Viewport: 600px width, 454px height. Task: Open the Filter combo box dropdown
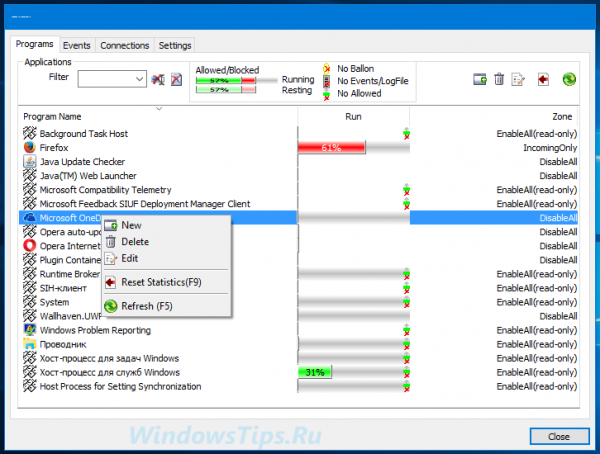[140, 79]
